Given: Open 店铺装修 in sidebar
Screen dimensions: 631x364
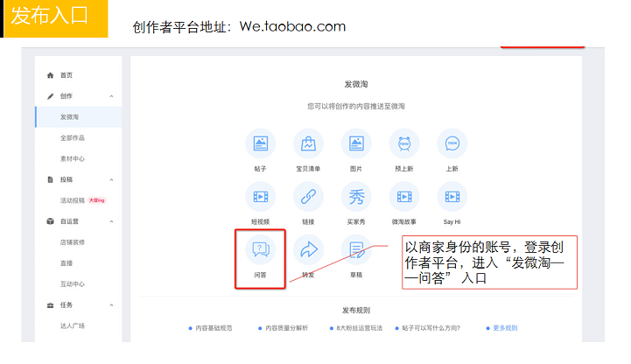Looking at the screenshot, I should tap(73, 242).
